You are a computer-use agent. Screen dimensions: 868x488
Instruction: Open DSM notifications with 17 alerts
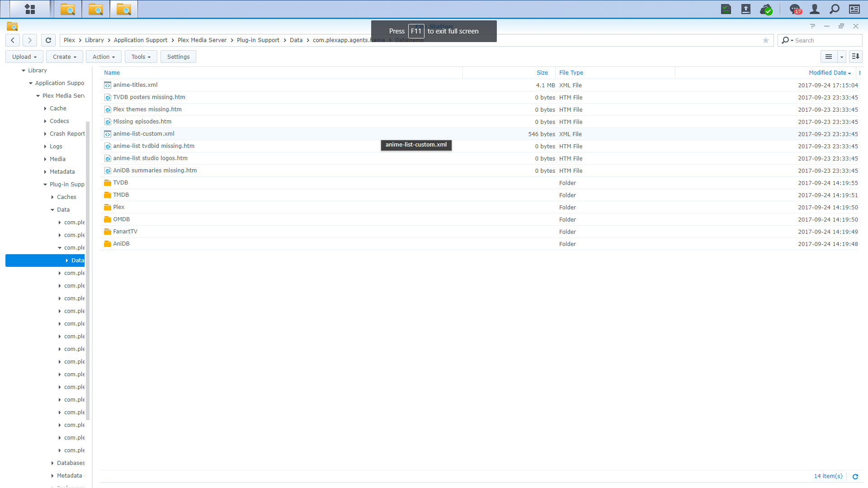tap(795, 9)
